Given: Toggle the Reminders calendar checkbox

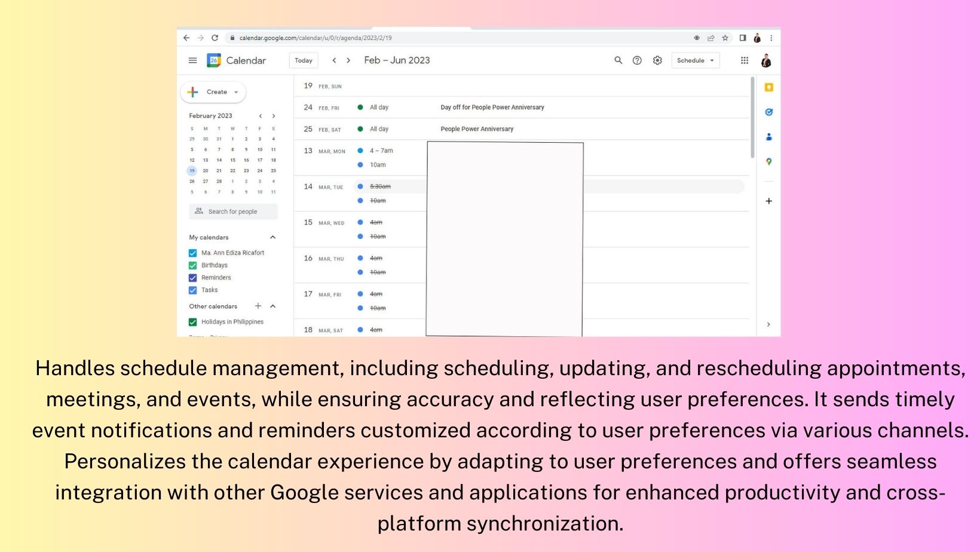Looking at the screenshot, I should coord(193,278).
